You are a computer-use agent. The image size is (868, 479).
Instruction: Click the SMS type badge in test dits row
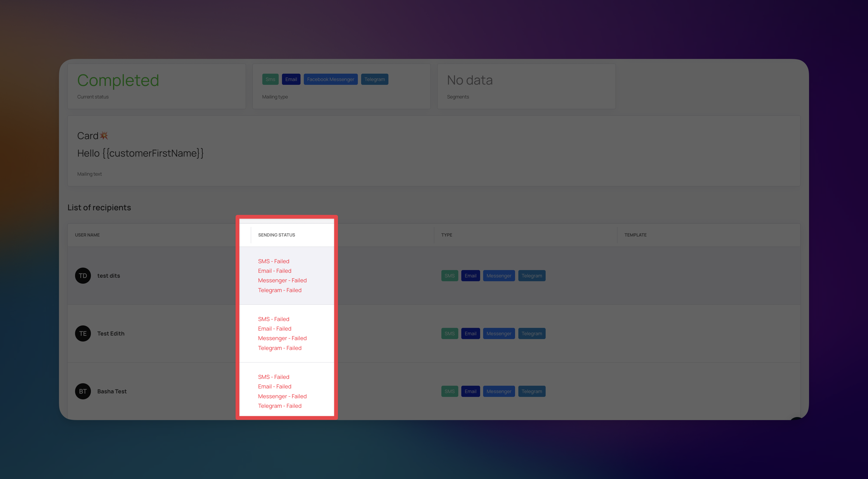pyautogui.click(x=449, y=276)
